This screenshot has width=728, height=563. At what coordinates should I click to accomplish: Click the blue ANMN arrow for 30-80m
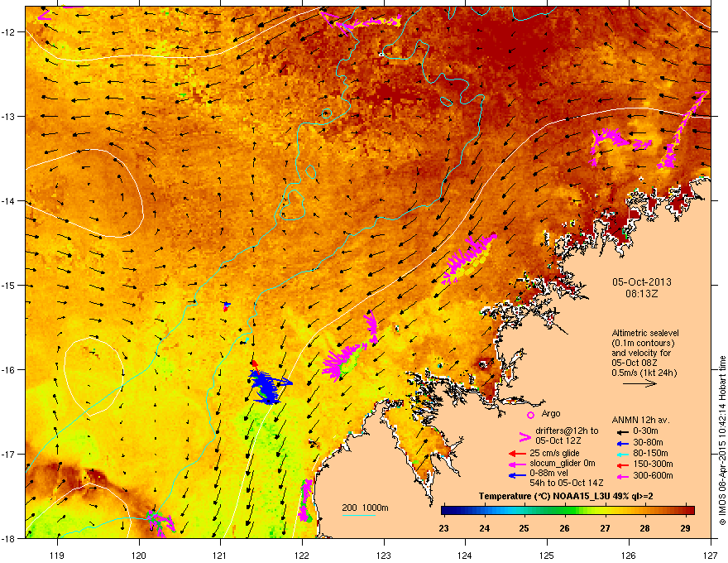coord(623,443)
